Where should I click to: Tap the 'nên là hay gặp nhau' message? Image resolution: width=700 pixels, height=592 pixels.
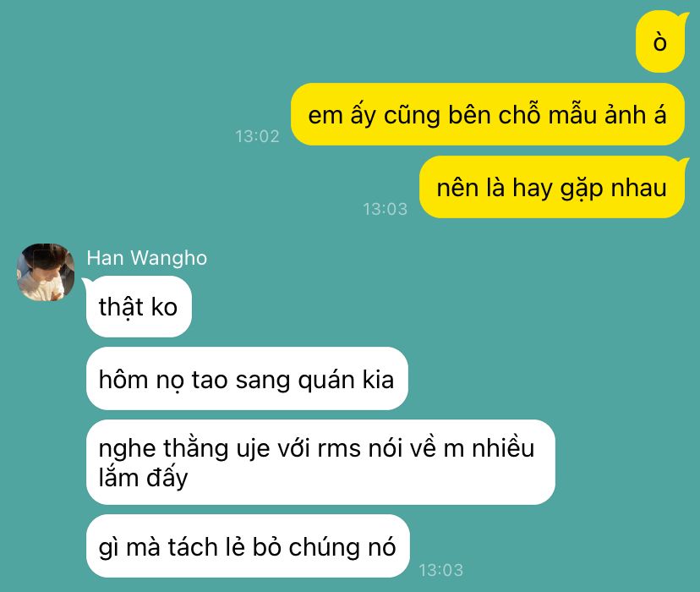click(x=552, y=187)
